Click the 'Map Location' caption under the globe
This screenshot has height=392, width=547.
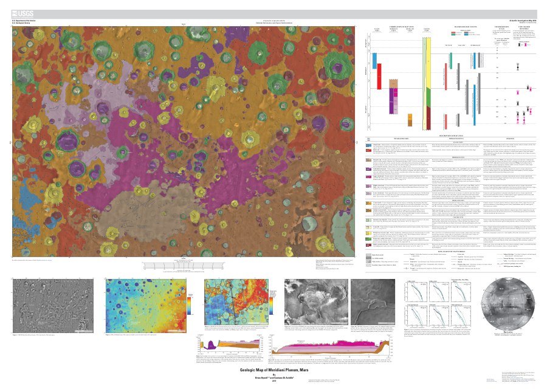click(508, 332)
